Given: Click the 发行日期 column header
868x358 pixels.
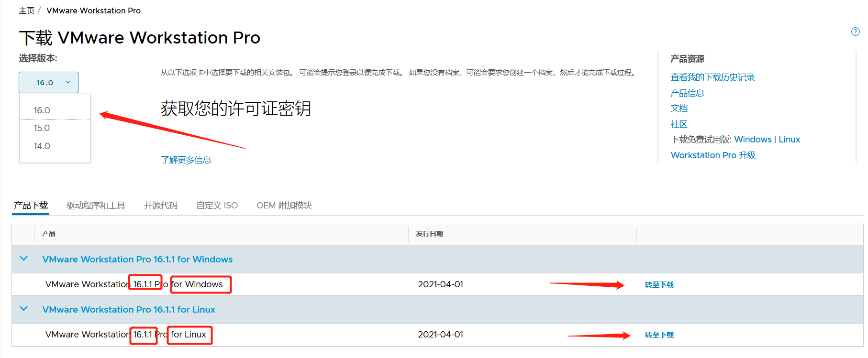Looking at the screenshot, I should coord(429,234).
